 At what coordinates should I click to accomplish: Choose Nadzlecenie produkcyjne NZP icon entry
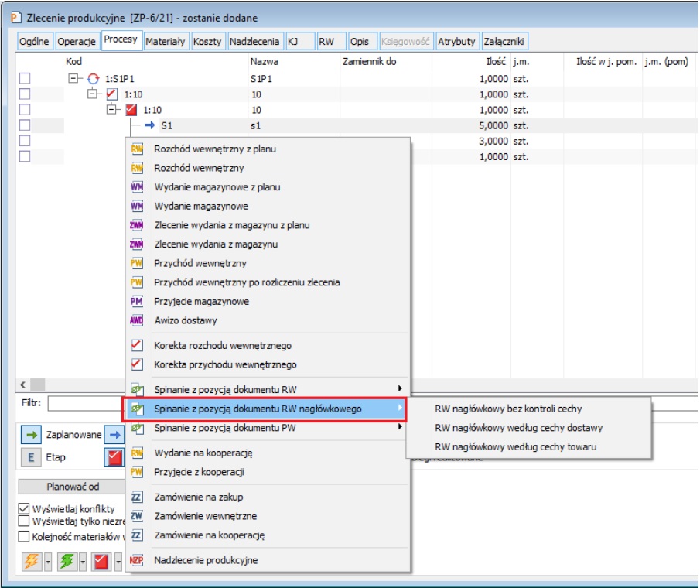coord(206,560)
